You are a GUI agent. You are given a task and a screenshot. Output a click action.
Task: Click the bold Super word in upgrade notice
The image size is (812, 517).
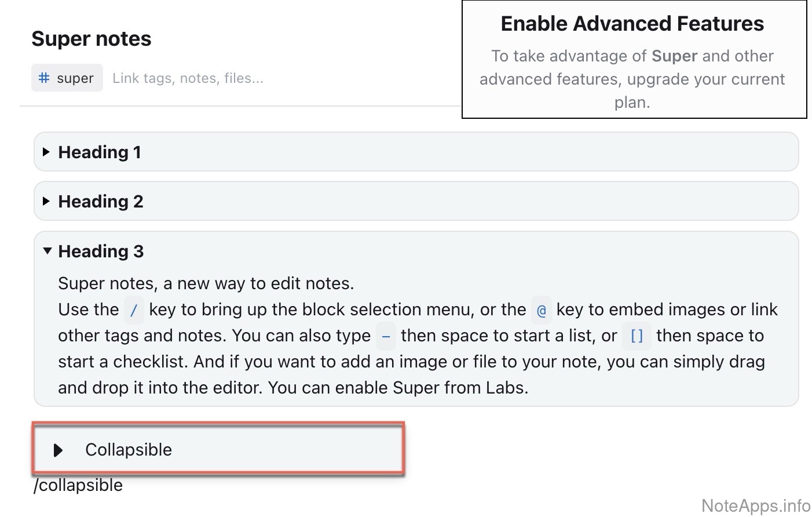[x=674, y=56]
